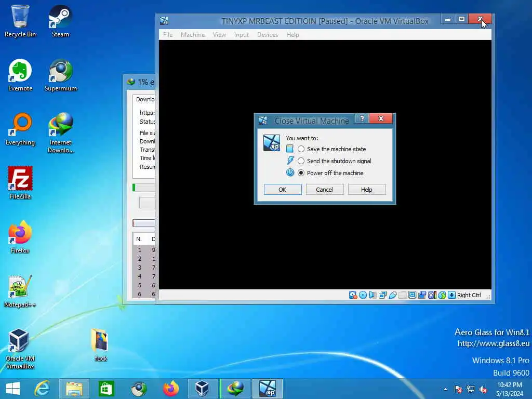Select the Steam desktop icon
The height and width of the screenshot is (399, 532).
pos(60,21)
